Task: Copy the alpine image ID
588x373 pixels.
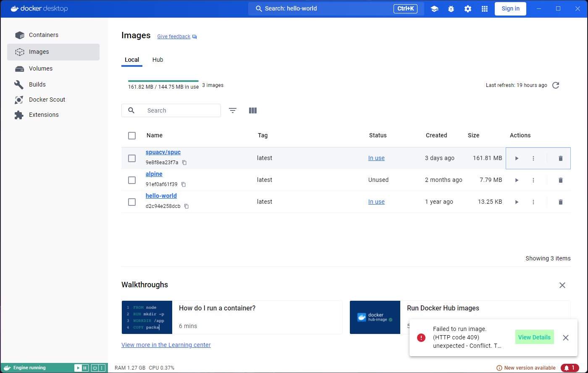Action: (x=184, y=184)
